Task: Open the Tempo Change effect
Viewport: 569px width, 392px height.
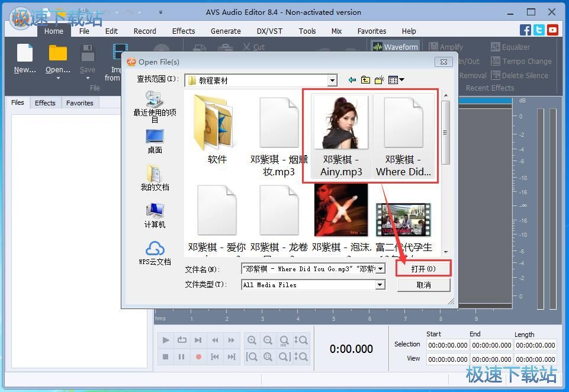Action: coord(522,62)
